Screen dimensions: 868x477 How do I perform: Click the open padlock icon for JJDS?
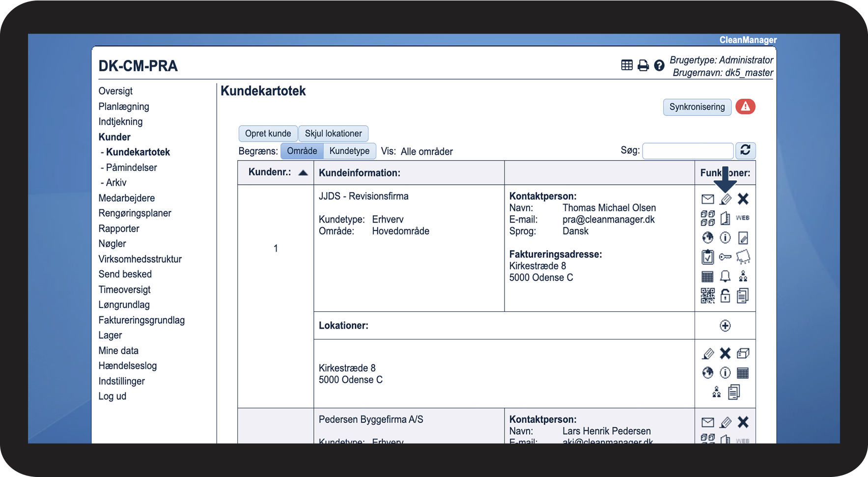click(x=725, y=296)
